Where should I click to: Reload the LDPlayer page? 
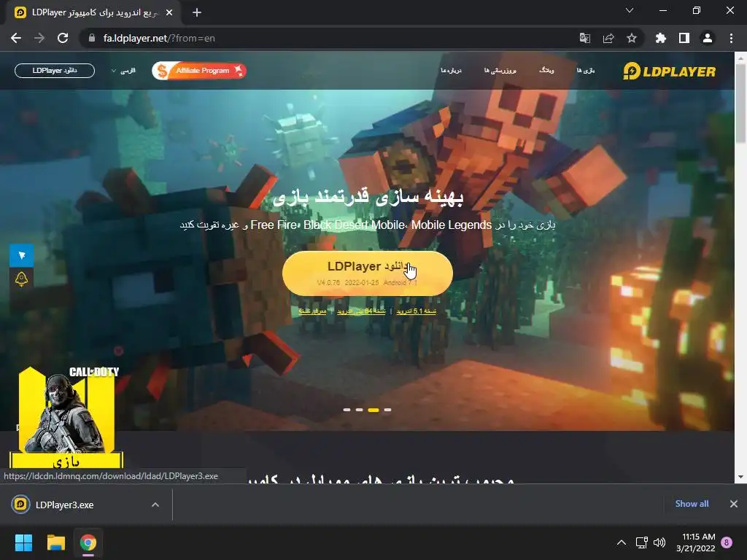point(63,38)
